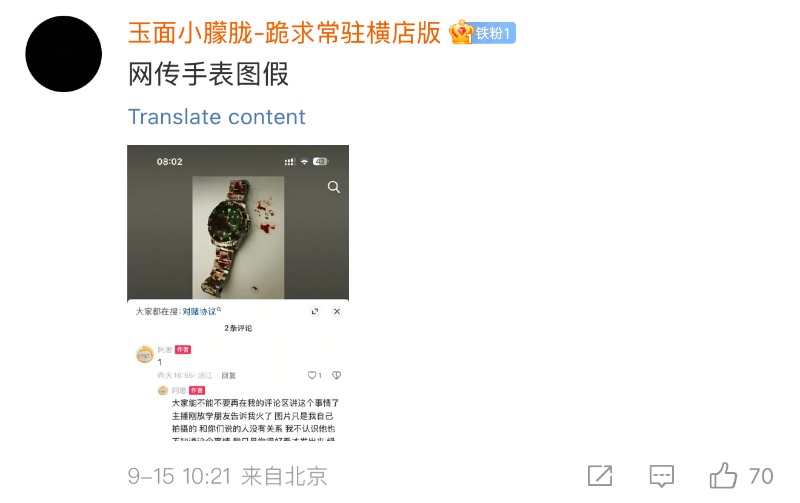Like the post with thumbs-up icon
Viewport: 800px width, 503px height.
[723, 475]
